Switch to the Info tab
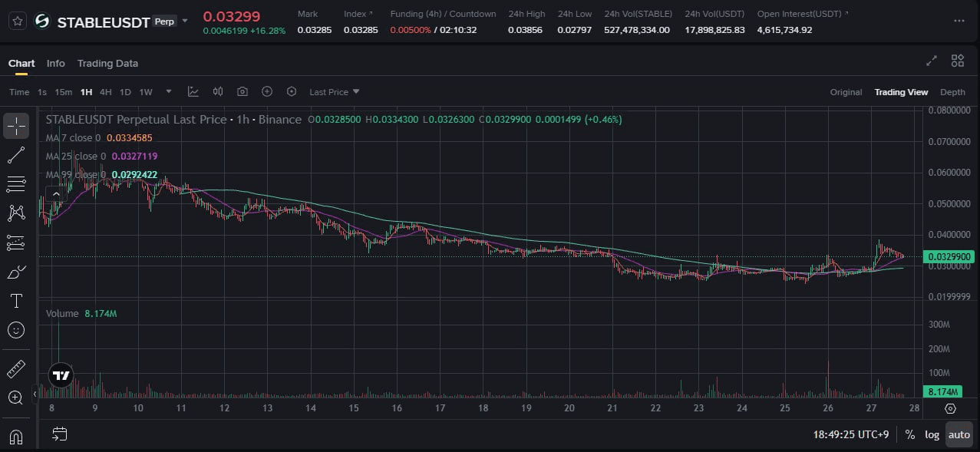980x452 pixels. pyautogui.click(x=55, y=63)
